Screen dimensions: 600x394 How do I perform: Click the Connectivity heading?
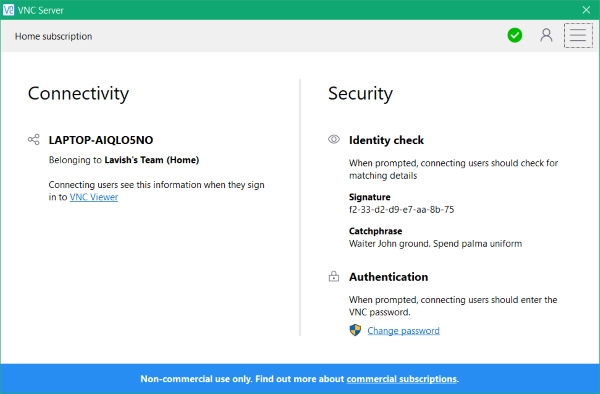click(78, 94)
